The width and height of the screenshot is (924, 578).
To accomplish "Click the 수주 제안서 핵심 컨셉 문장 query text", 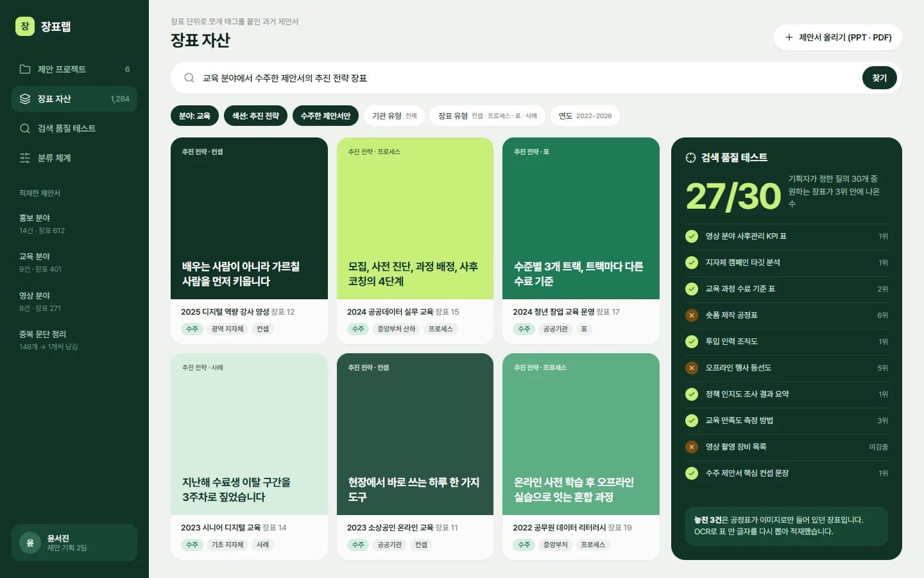I will pos(747,473).
